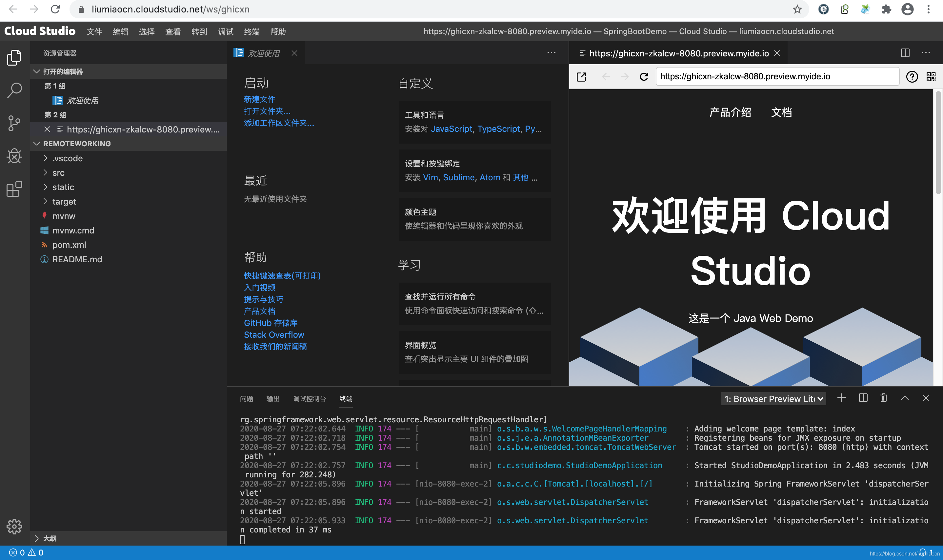Click 文档 in the preview page

(x=781, y=112)
